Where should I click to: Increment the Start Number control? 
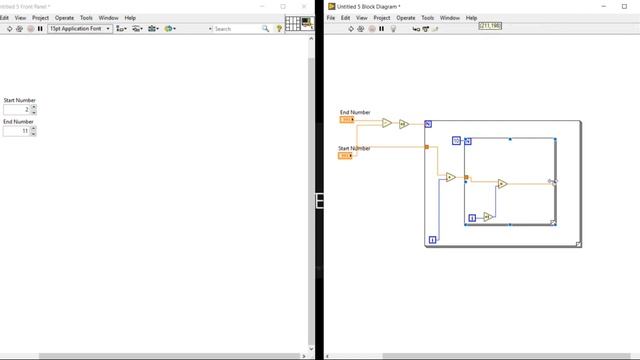pos(34,107)
